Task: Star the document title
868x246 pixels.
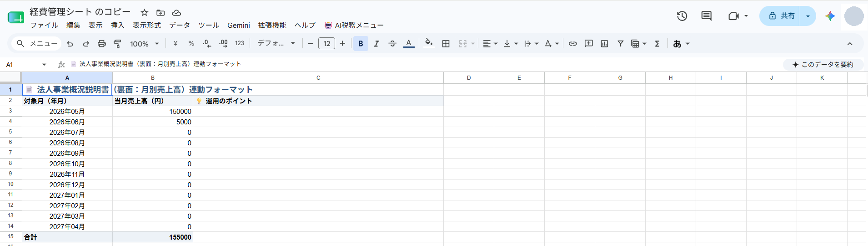Action: coord(145,13)
